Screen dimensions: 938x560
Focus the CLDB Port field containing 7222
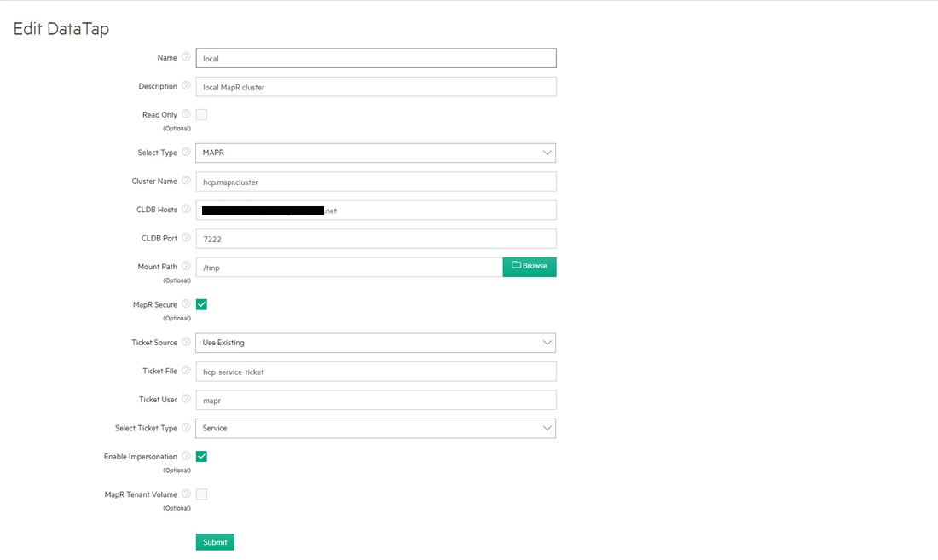[x=376, y=239]
